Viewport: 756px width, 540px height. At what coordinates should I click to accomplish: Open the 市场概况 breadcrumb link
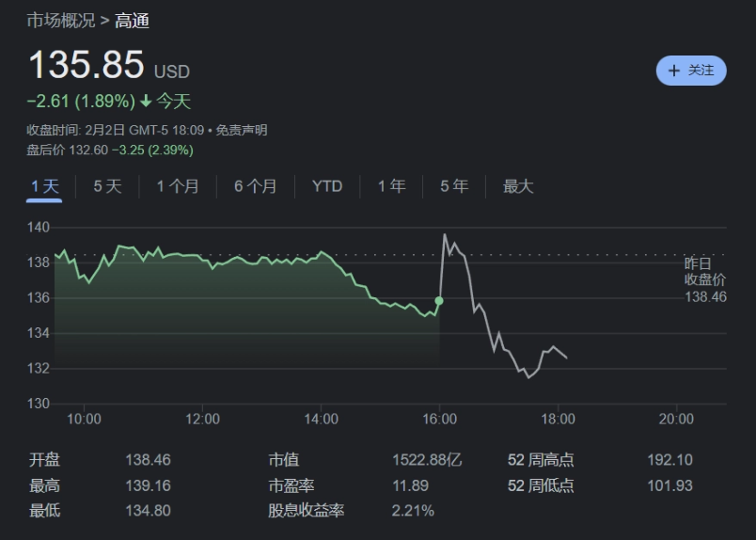click(61, 21)
